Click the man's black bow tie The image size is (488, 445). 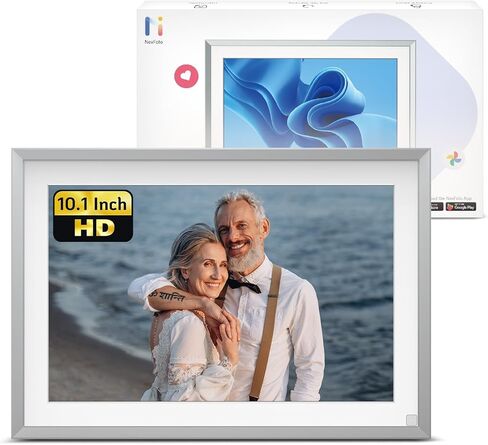point(244,285)
